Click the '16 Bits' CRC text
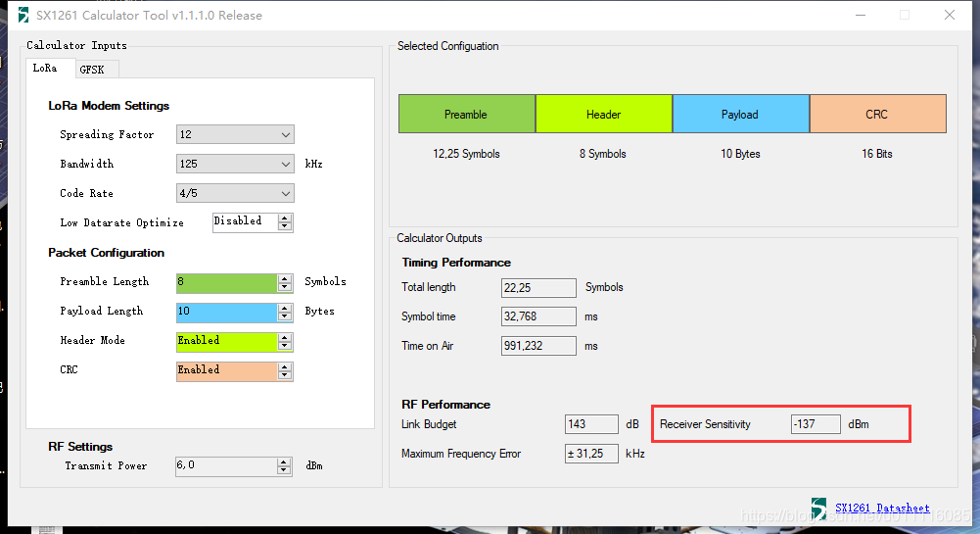This screenshot has width=980, height=534. click(x=877, y=154)
